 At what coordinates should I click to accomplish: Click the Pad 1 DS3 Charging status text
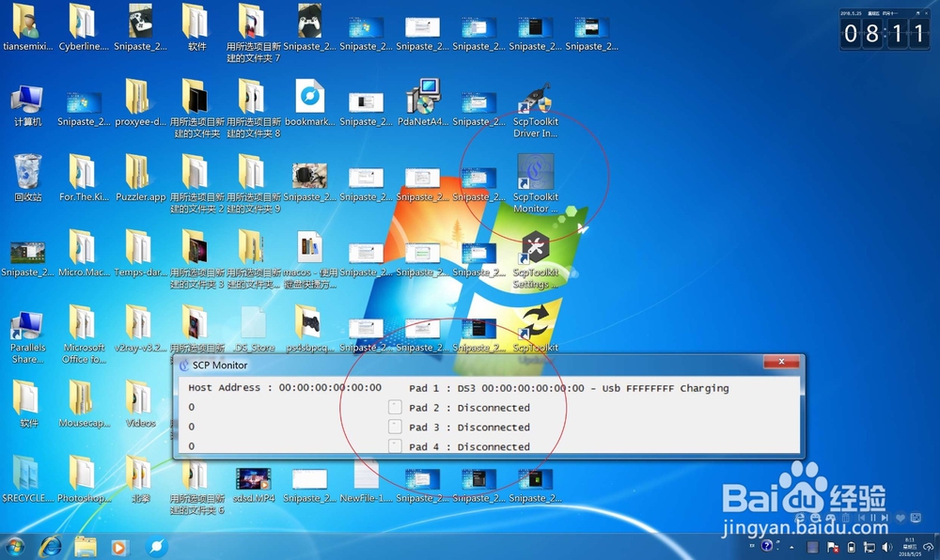pos(569,388)
